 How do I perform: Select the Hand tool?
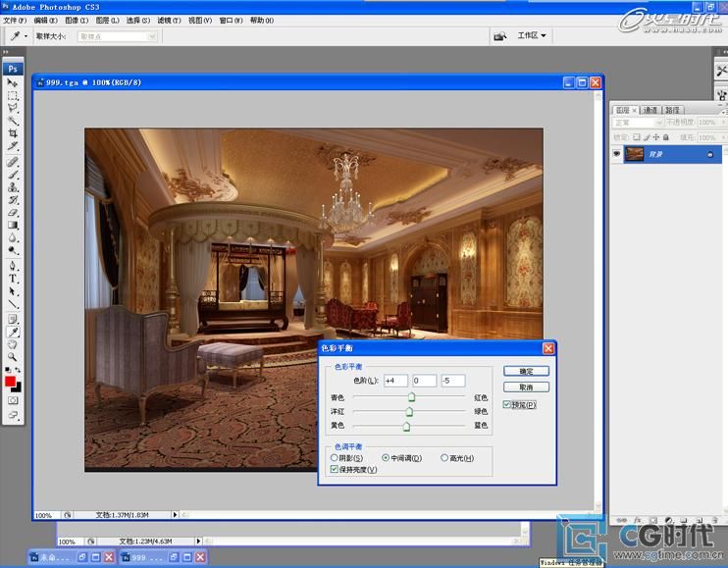pos(13,344)
